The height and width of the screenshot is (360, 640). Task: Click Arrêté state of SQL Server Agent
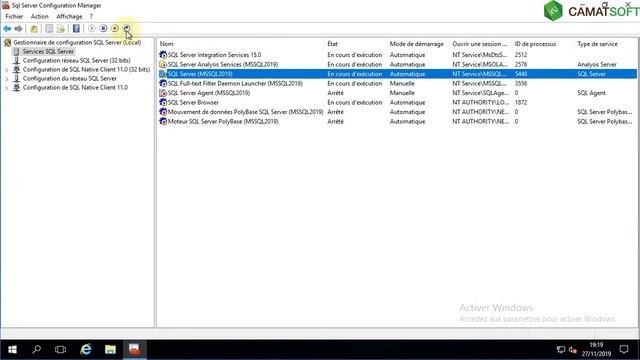tap(335, 93)
